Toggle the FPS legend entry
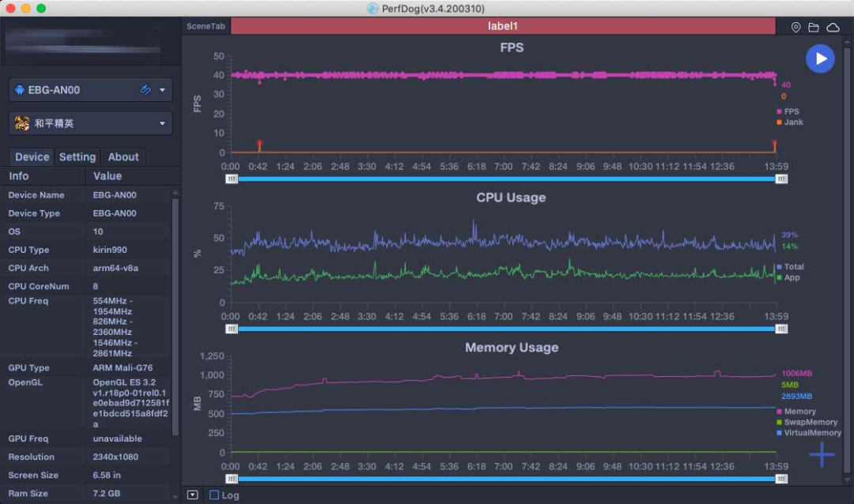Image resolution: width=854 pixels, height=504 pixels. coord(788,111)
